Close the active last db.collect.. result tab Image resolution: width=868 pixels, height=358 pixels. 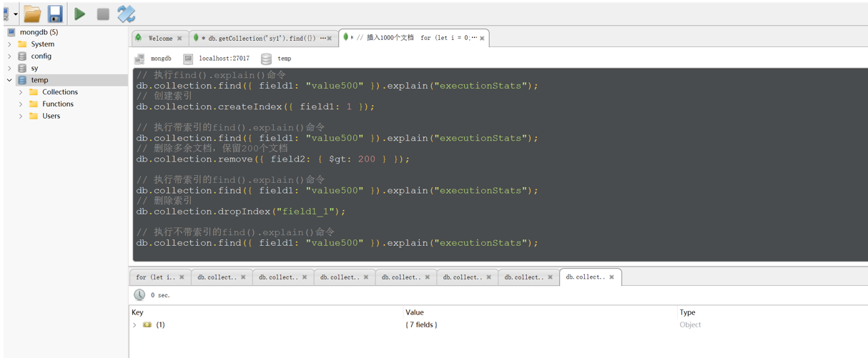(x=611, y=277)
